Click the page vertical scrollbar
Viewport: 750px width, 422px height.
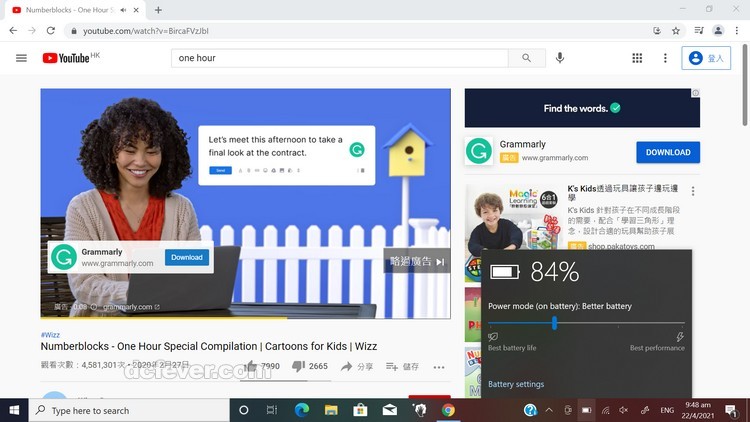[x=745, y=85]
